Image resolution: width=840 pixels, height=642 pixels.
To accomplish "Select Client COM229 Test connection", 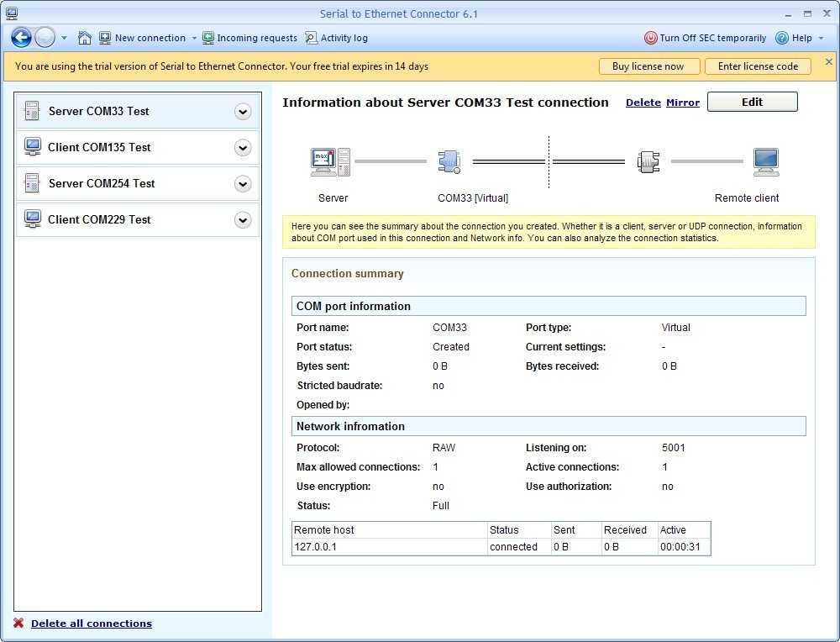I will 138,219.
